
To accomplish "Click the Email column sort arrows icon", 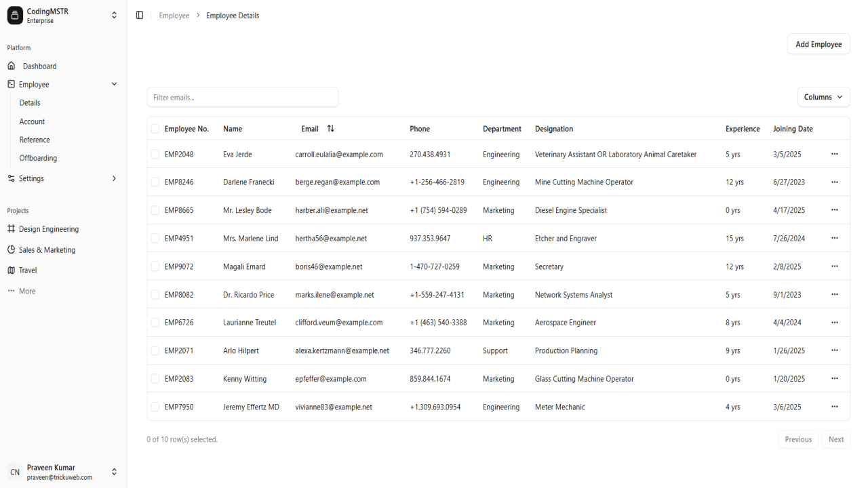I will (x=331, y=128).
